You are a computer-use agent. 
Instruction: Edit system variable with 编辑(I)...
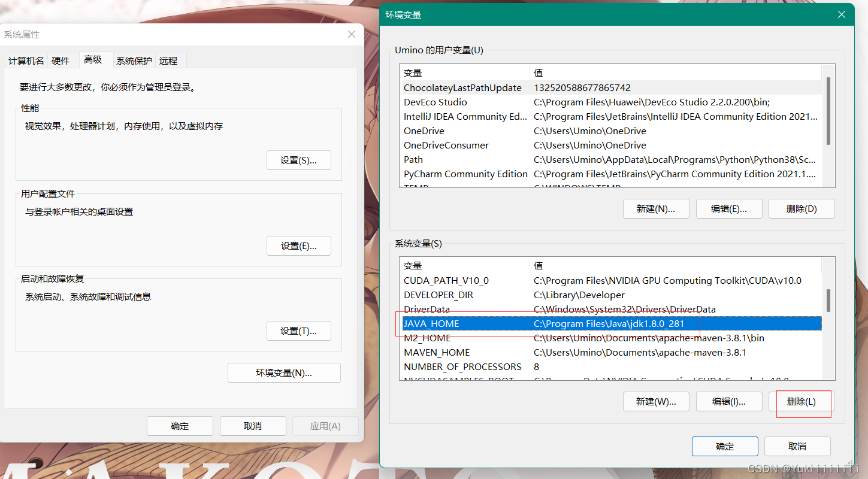[x=729, y=402]
